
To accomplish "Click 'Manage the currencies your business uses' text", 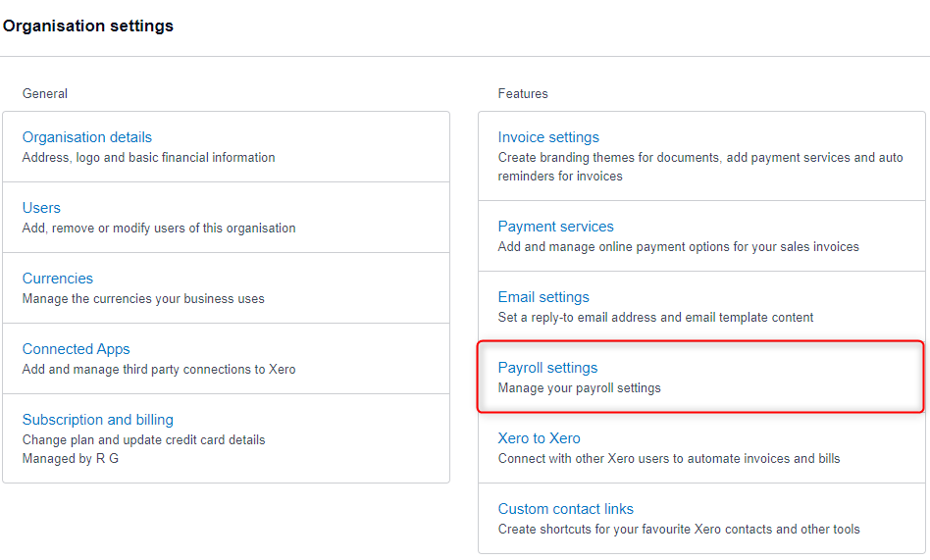I will pyautogui.click(x=143, y=298).
